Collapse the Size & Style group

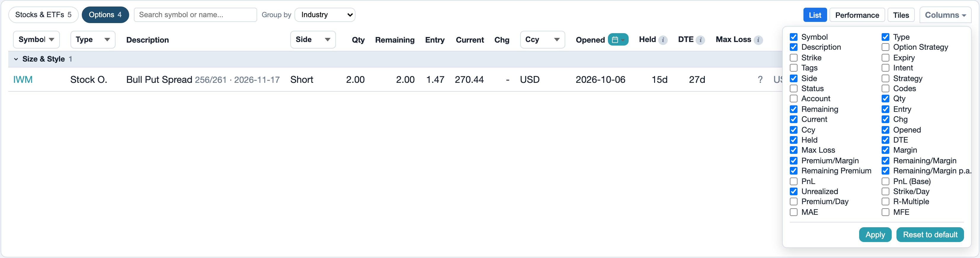16,59
